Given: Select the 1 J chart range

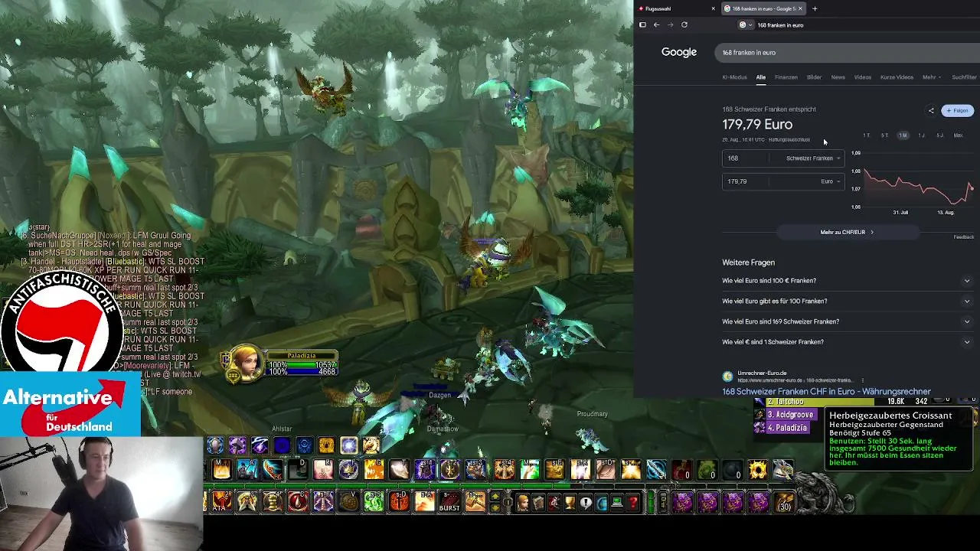Looking at the screenshot, I should click(x=921, y=135).
